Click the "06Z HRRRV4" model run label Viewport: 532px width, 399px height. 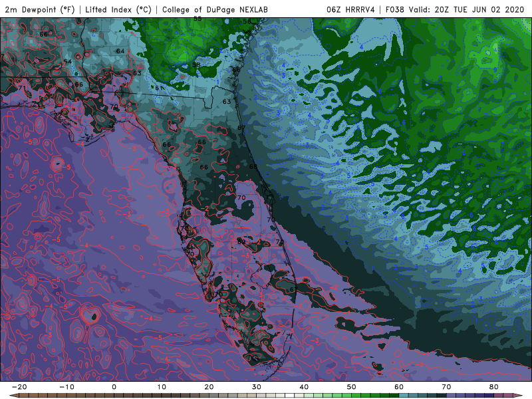tap(350, 9)
